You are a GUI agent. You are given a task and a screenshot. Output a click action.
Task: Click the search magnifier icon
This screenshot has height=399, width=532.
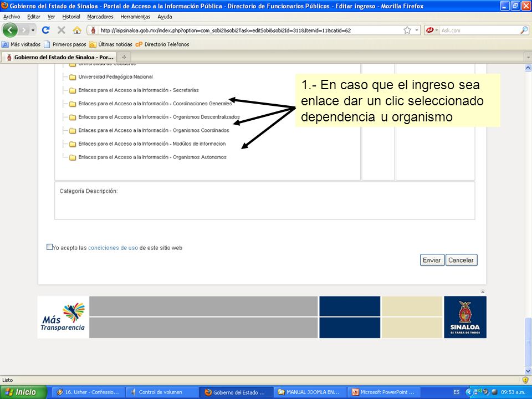[524, 30]
